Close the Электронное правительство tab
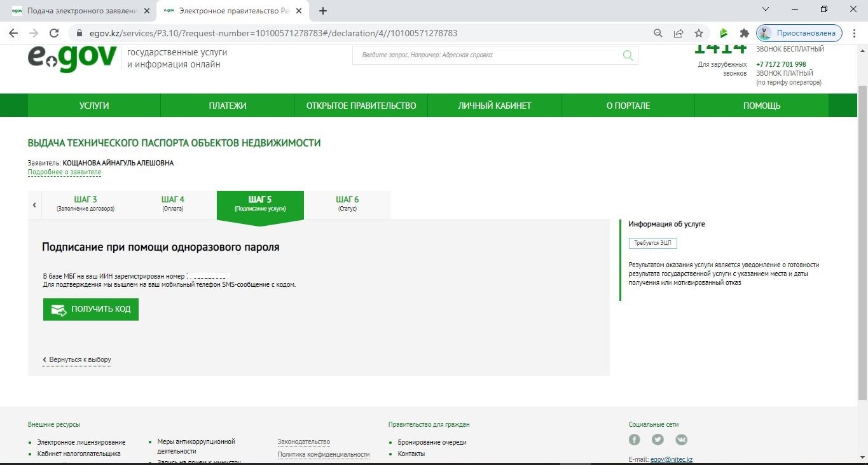 tap(300, 11)
